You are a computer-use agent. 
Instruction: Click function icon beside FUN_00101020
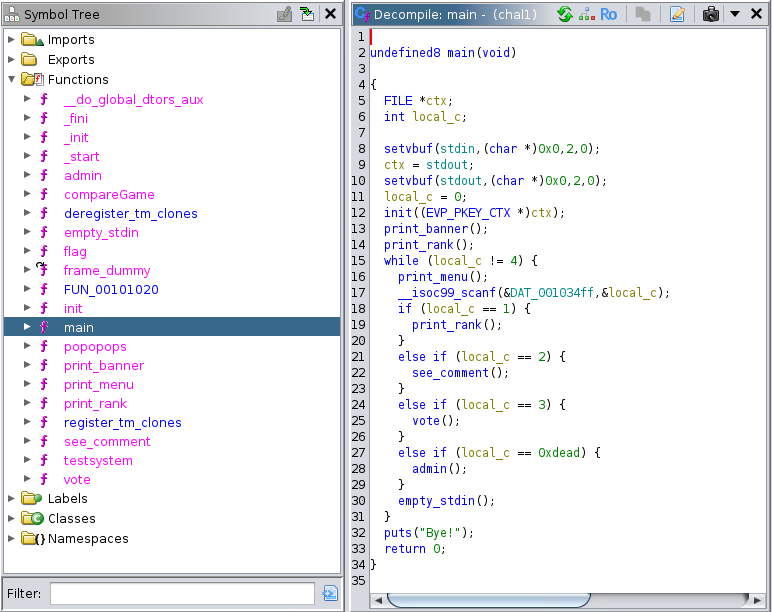point(44,290)
